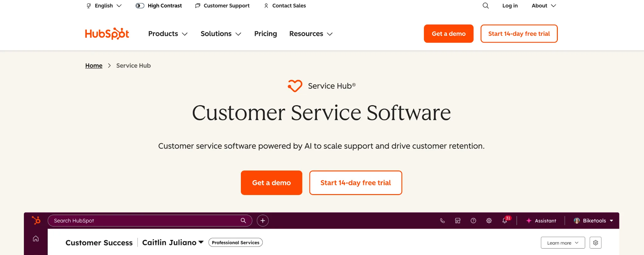Open the Solutions dropdown menu
This screenshot has width=644, height=255.
coord(221,34)
